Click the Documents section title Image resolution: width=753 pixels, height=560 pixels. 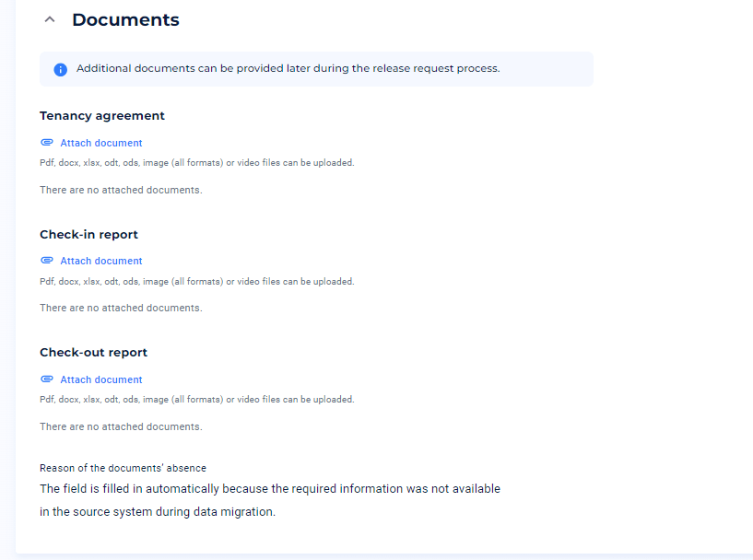click(125, 19)
